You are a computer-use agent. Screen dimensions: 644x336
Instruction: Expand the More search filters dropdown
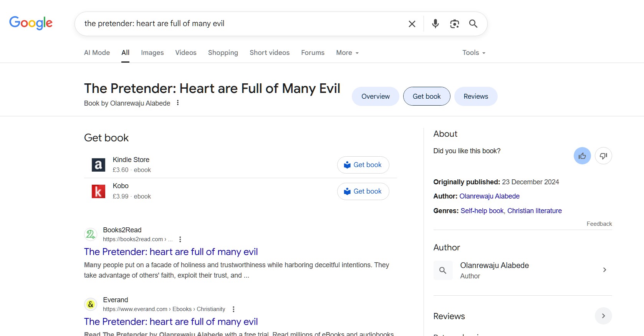(347, 53)
